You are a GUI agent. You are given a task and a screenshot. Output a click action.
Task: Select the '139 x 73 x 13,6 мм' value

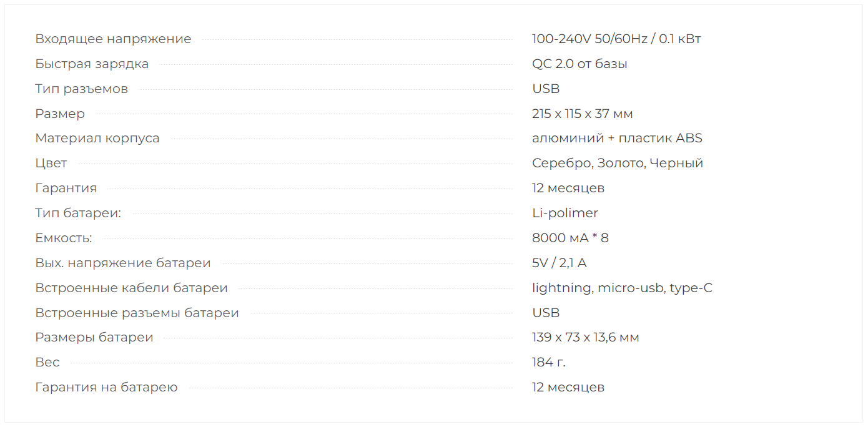coord(586,338)
